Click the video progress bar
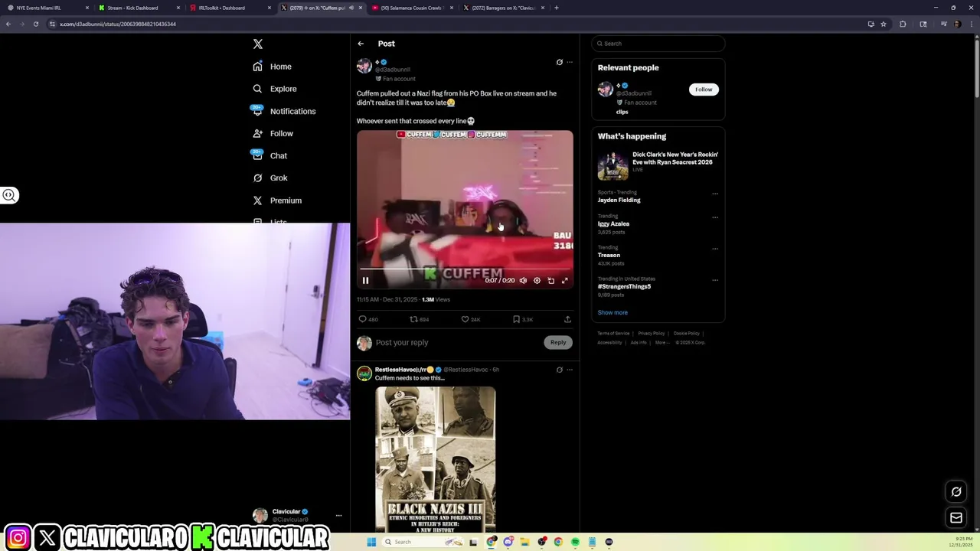Viewport: 980px width, 551px height. (465, 270)
